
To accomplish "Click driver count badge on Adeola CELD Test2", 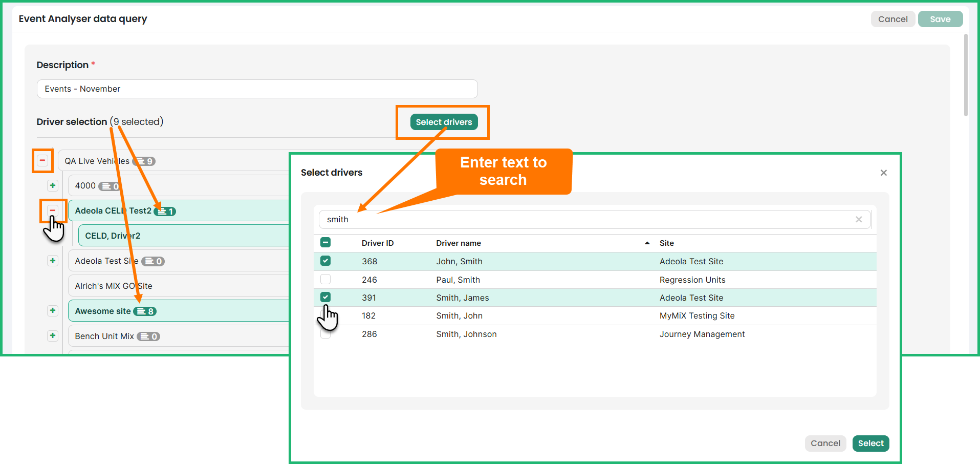I will [166, 212].
